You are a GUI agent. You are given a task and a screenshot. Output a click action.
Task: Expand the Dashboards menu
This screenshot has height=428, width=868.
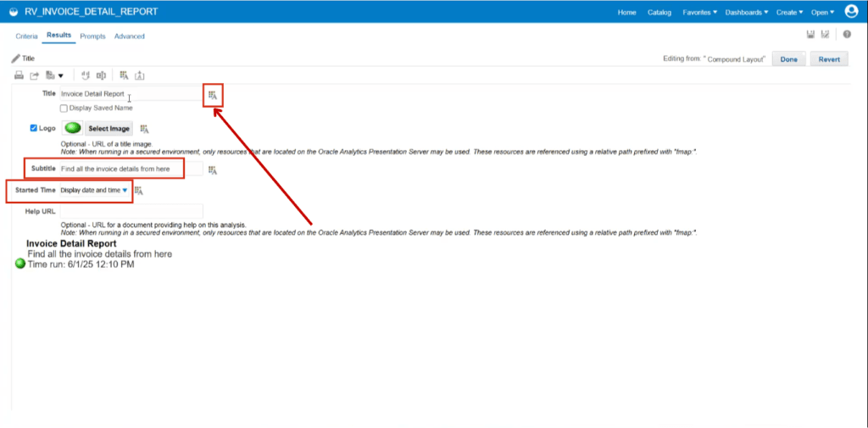747,12
